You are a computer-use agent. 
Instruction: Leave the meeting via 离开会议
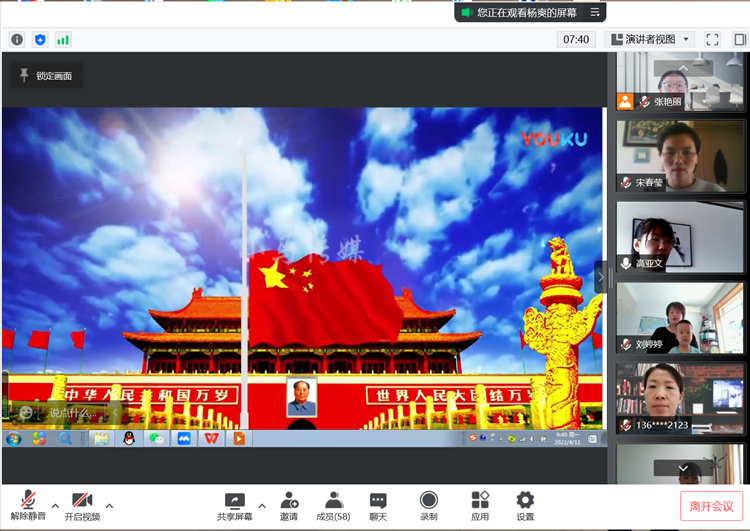click(x=711, y=506)
